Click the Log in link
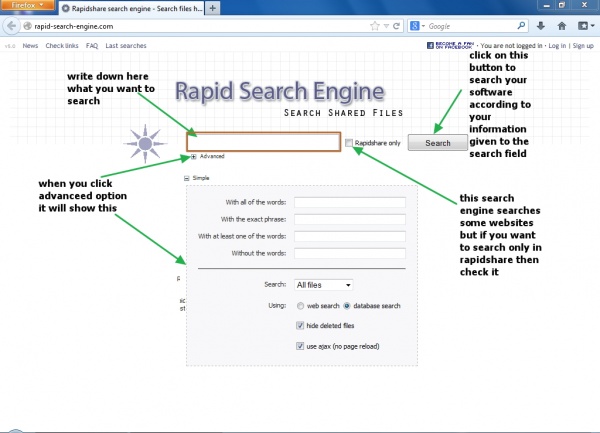 coord(557,46)
